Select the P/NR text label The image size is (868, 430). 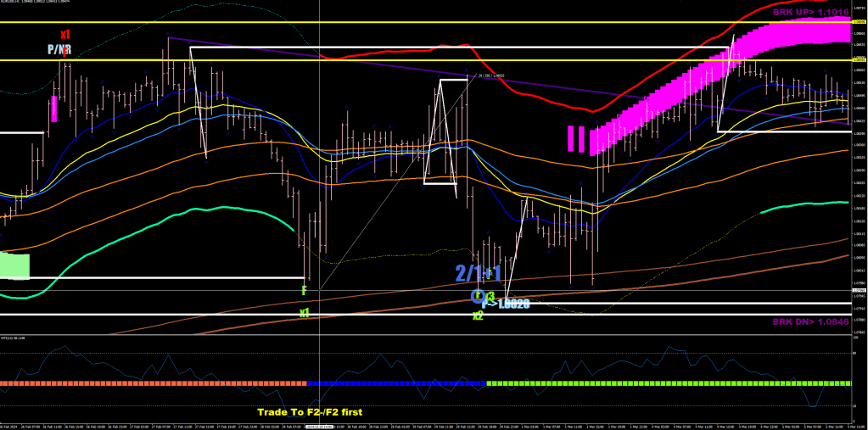coord(59,50)
